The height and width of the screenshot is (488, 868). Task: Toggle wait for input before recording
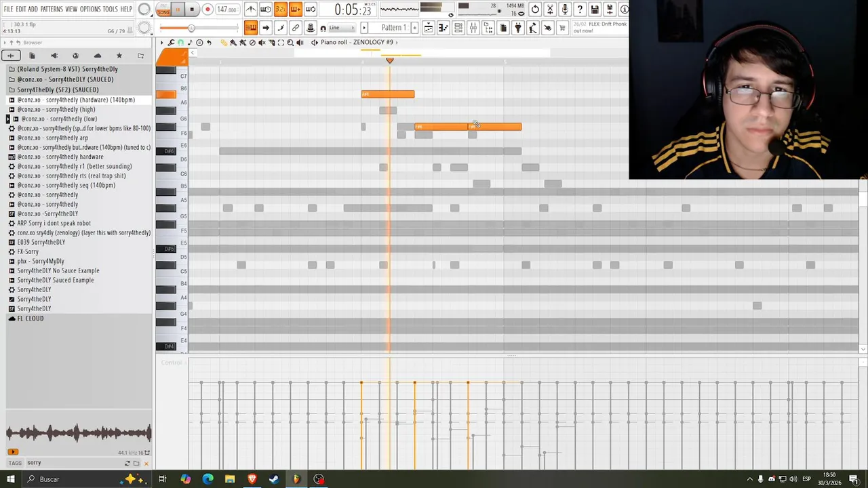[x=266, y=9]
